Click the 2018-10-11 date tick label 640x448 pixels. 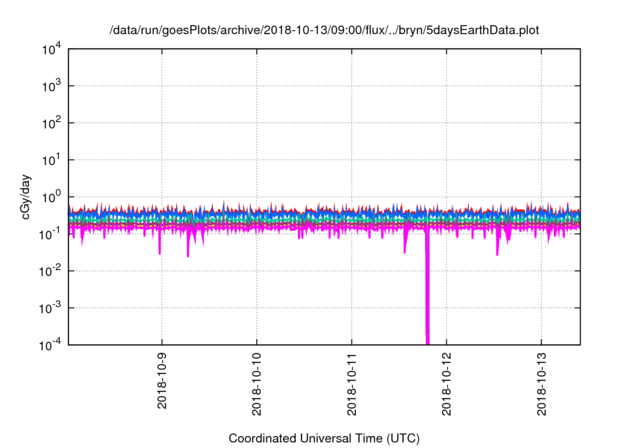tap(352, 384)
